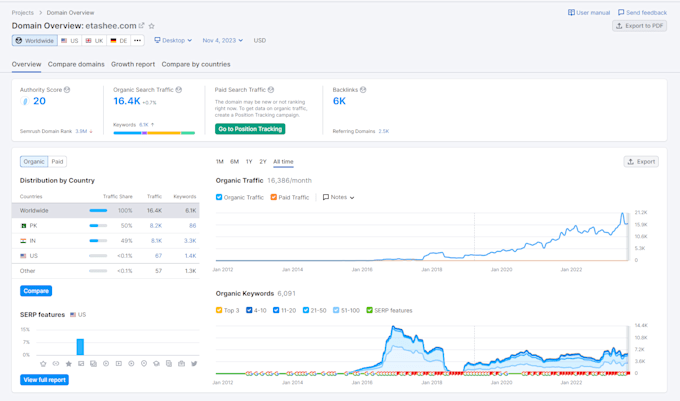Click the chart Export button
Screen dimensions: 680x401
tap(641, 162)
